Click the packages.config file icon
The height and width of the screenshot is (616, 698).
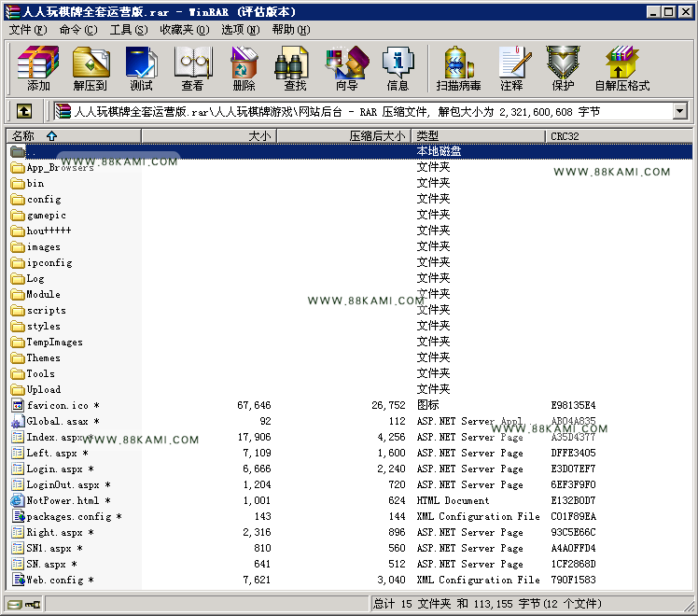[18, 516]
